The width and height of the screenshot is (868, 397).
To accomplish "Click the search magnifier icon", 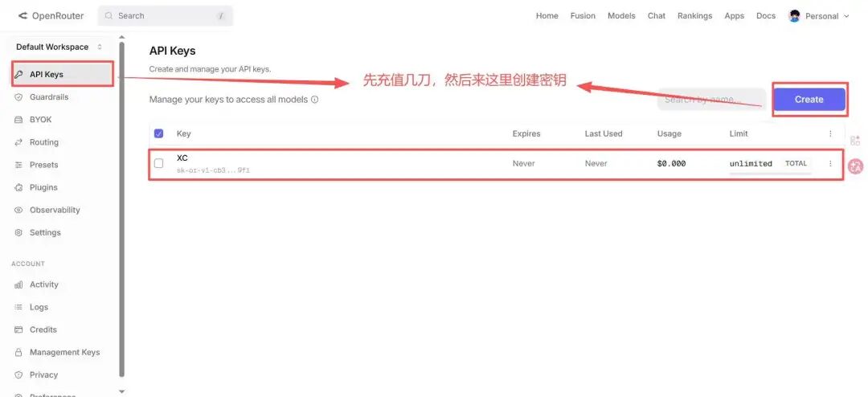I will point(109,16).
